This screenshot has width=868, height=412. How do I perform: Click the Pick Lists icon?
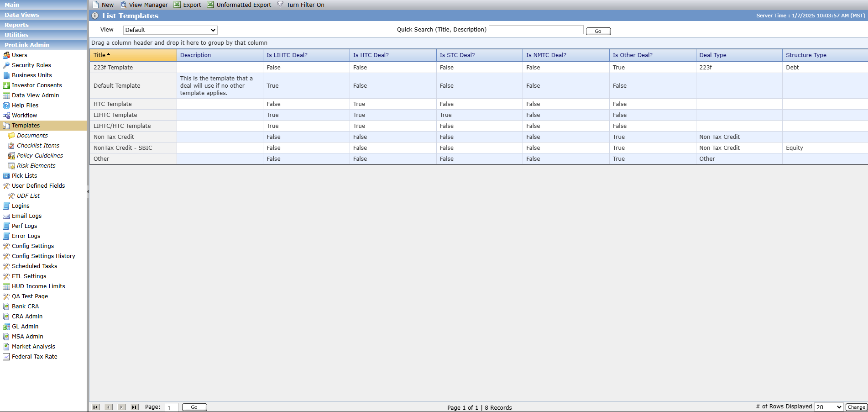6,176
